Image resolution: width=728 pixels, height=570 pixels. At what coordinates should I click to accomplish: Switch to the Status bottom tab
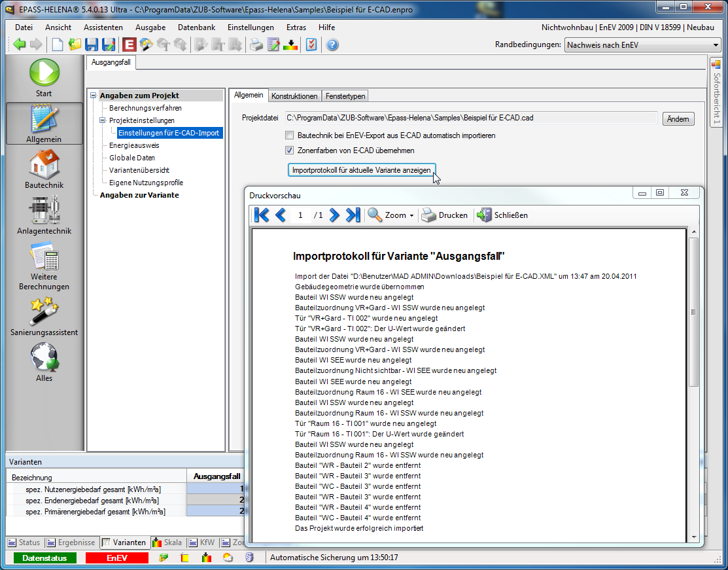pos(24,542)
